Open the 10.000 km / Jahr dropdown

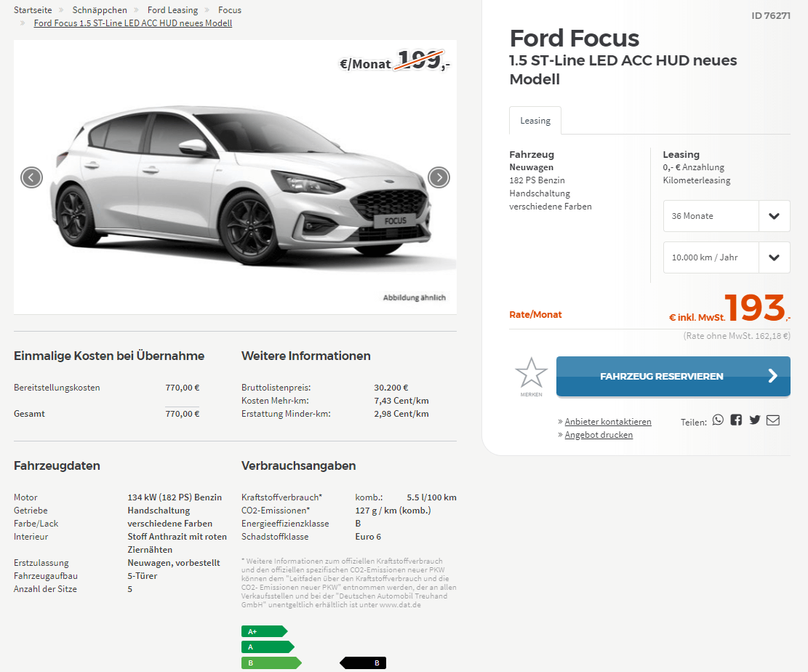pos(727,257)
